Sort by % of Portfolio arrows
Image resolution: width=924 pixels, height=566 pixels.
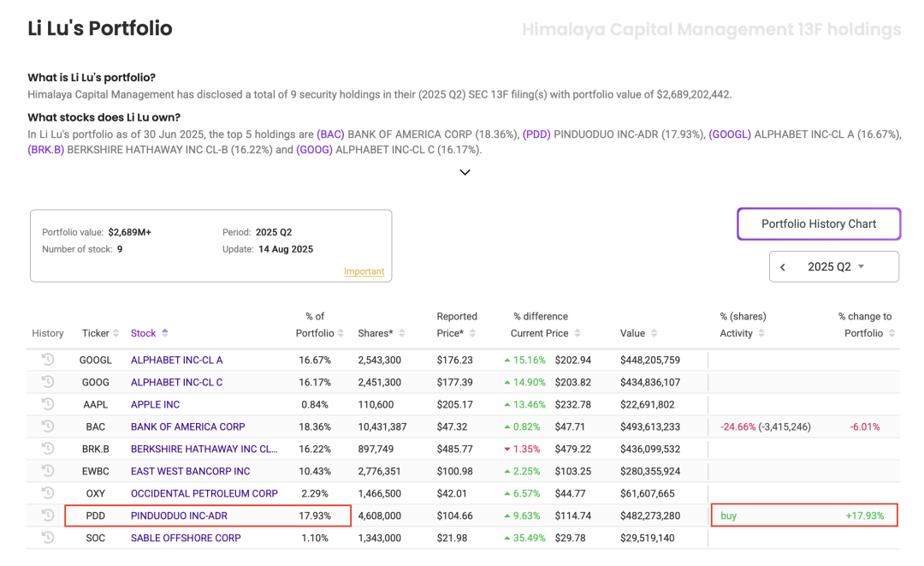point(340,333)
